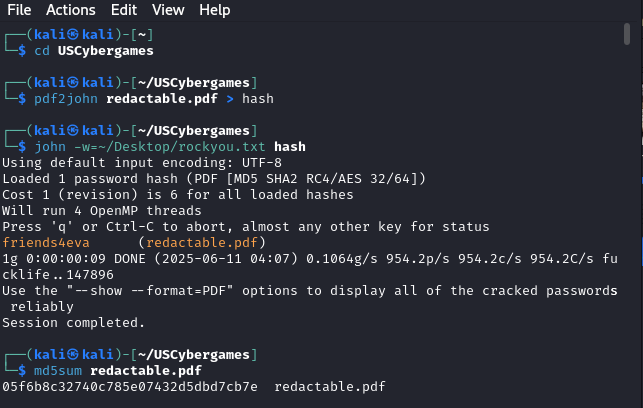The width and height of the screenshot is (643, 408).
Task: Open the Edit menu
Action: coord(123,10)
